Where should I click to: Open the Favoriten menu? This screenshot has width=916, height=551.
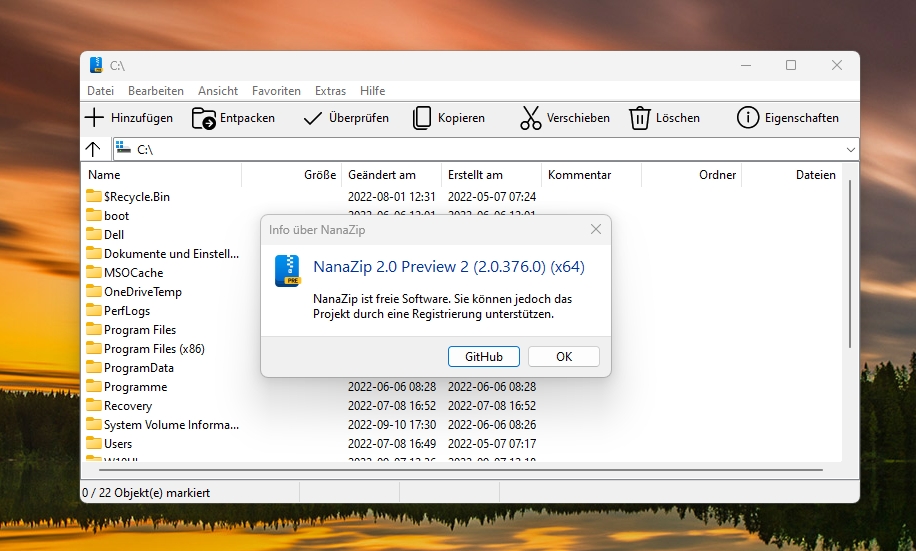coord(276,91)
